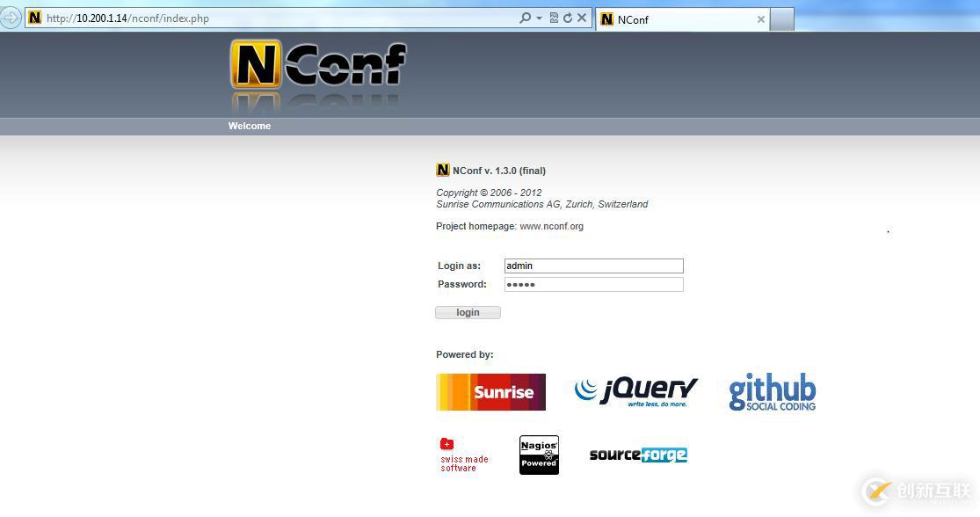
Task: Click the small N icon beside version text
Action: [442, 170]
